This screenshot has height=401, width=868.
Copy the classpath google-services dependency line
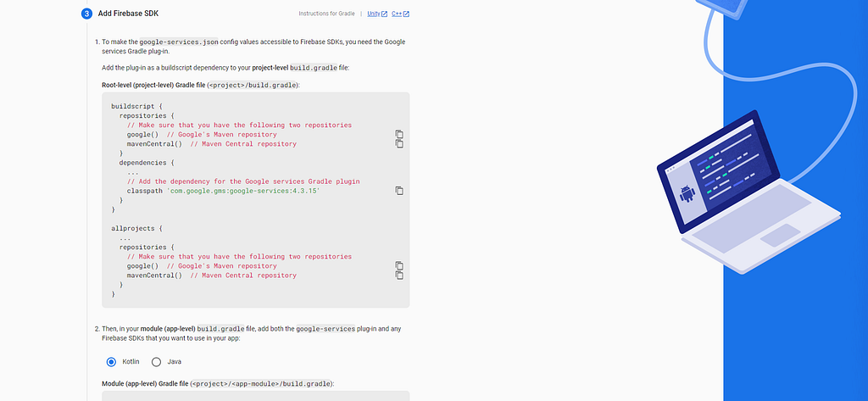[399, 191]
